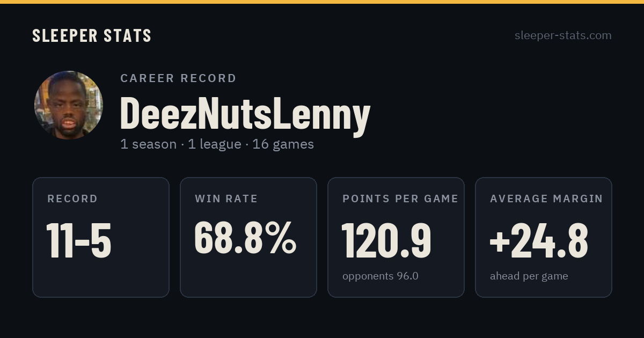The height and width of the screenshot is (338, 644).
Task: Select the POINTS PER GAME card label
Action: pyautogui.click(x=400, y=199)
